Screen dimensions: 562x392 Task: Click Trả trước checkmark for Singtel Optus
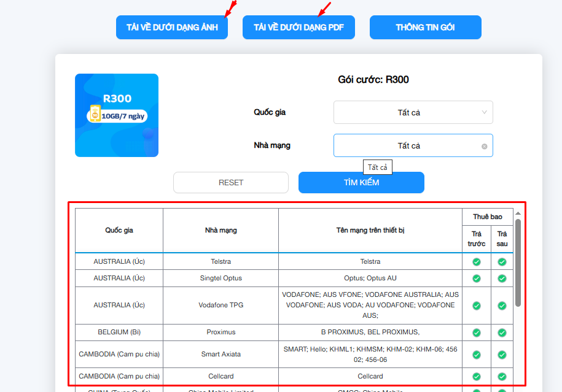point(477,279)
